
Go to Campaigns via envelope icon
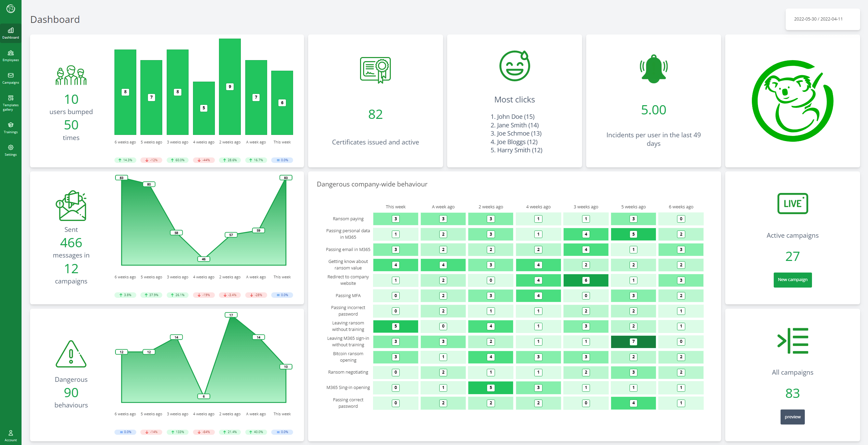[x=11, y=75]
